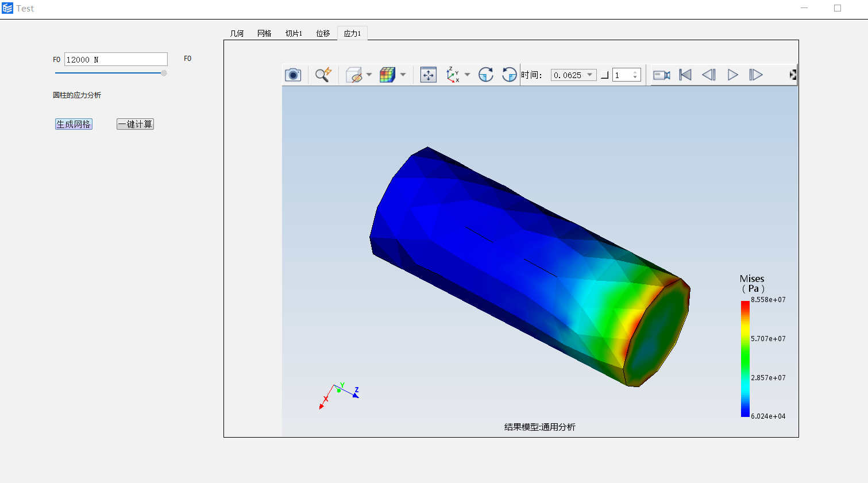Click the box visibility view icon
The height and width of the screenshot is (483, 868).
[x=354, y=75]
